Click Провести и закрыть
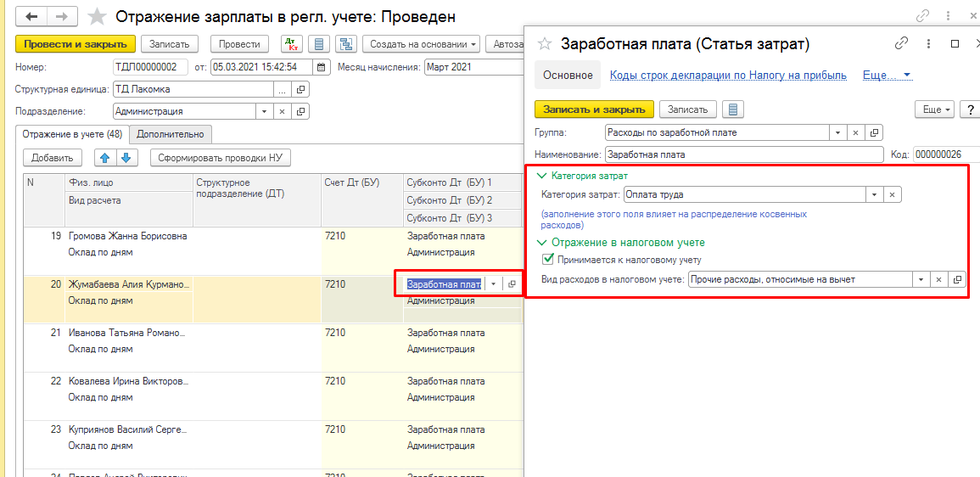 click(75, 44)
